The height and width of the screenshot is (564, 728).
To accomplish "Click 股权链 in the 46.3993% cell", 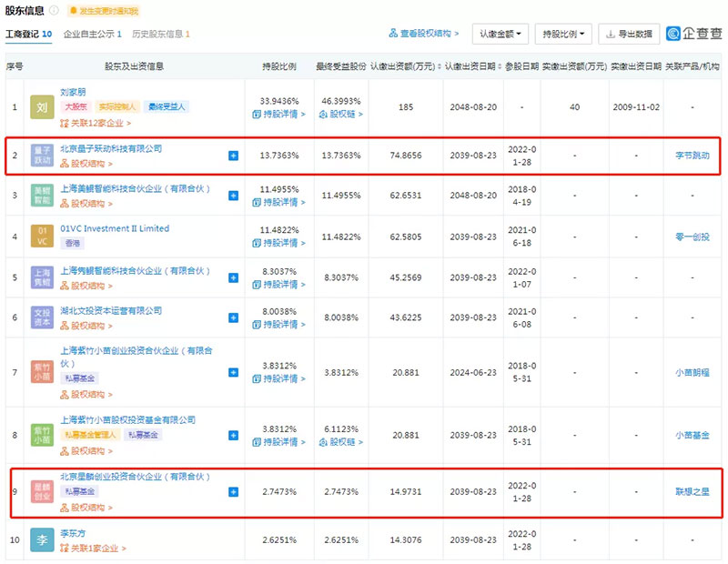I will click(340, 115).
